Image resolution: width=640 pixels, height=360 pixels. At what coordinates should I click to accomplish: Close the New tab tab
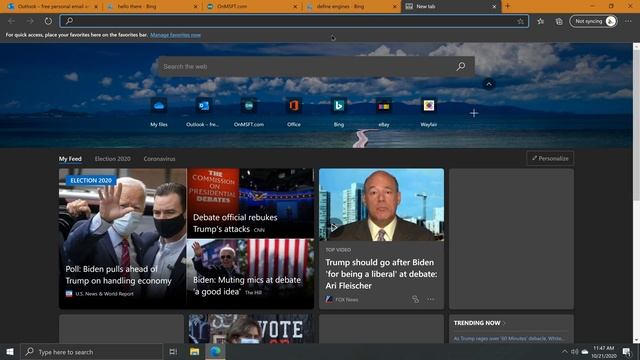coord(494,7)
